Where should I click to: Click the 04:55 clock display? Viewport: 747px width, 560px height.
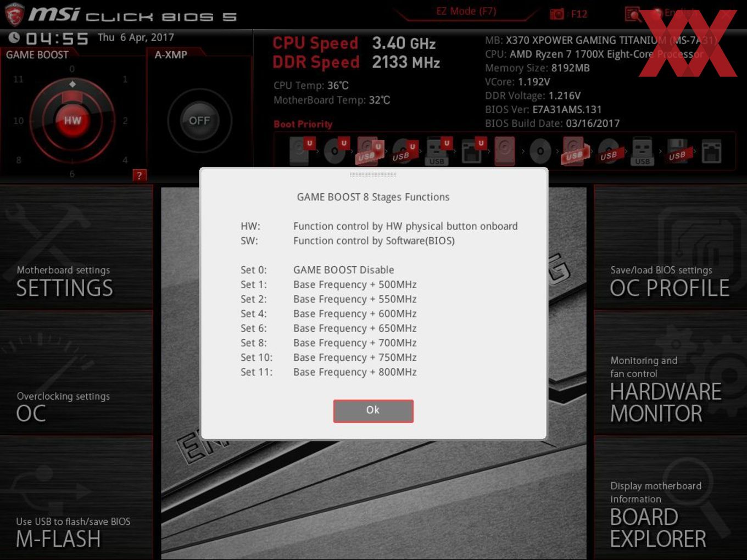[57, 38]
